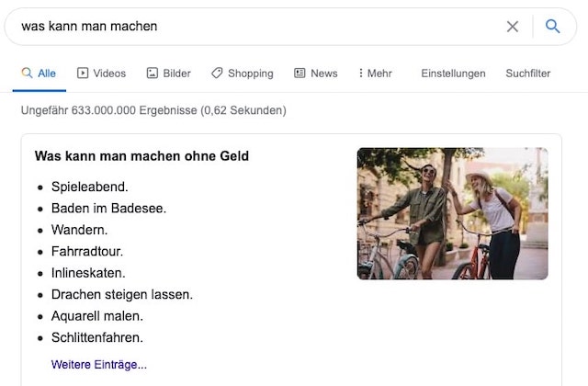This screenshot has width=588, height=386.
Task: Click the three-dot Mehr icon
Action: (x=360, y=74)
